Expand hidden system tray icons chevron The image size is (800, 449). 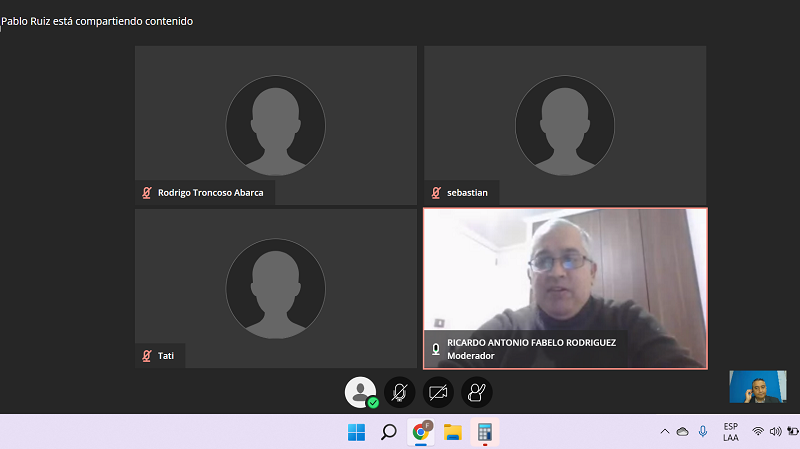(x=665, y=432)
